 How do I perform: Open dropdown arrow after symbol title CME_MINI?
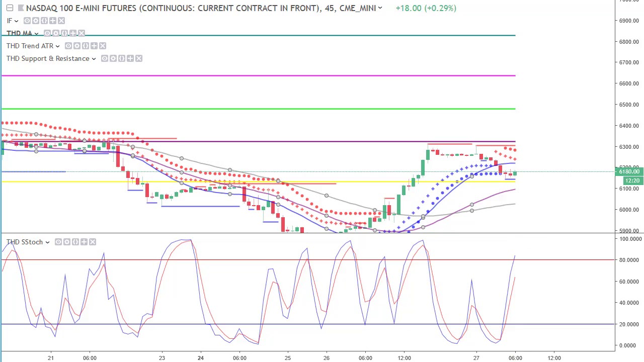point(380,8)
